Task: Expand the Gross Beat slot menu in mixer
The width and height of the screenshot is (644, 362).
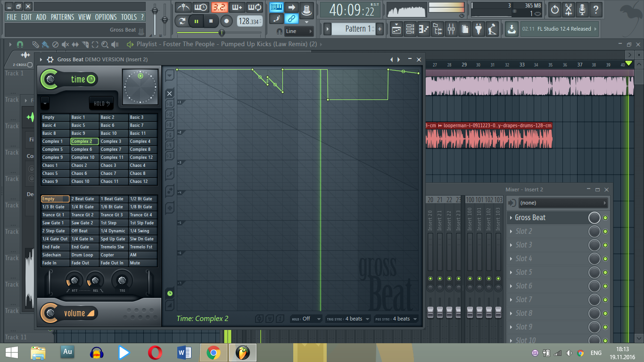Action: point(511,218)
